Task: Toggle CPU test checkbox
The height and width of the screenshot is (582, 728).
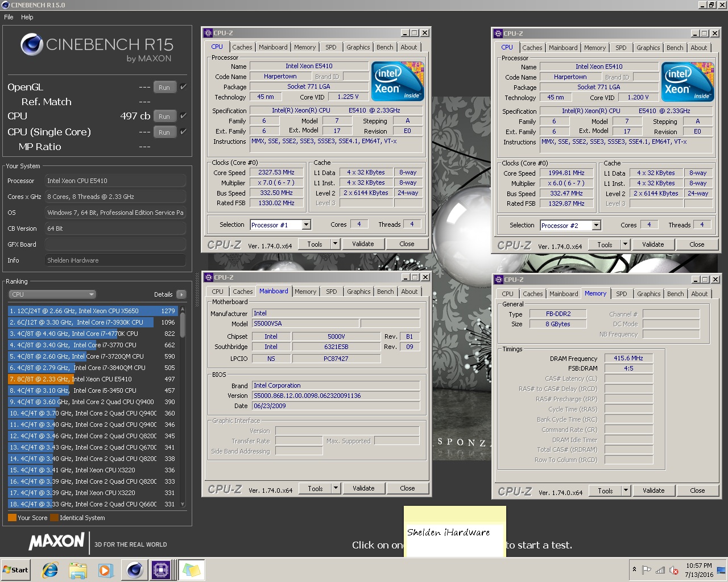Action: (x=183, y=116)
